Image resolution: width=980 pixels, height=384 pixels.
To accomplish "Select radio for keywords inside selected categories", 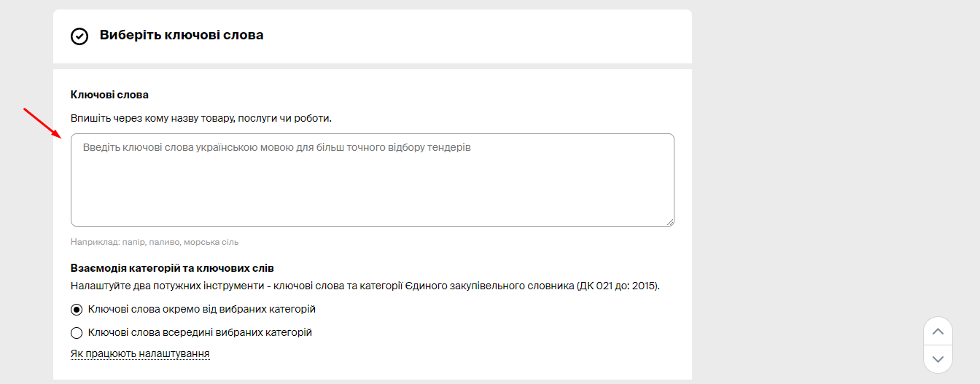I will 77,333.
